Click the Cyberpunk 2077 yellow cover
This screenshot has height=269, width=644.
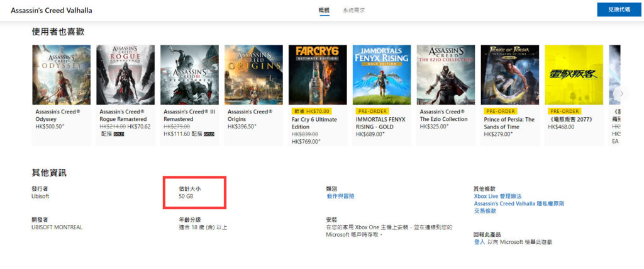pos(574,75)
